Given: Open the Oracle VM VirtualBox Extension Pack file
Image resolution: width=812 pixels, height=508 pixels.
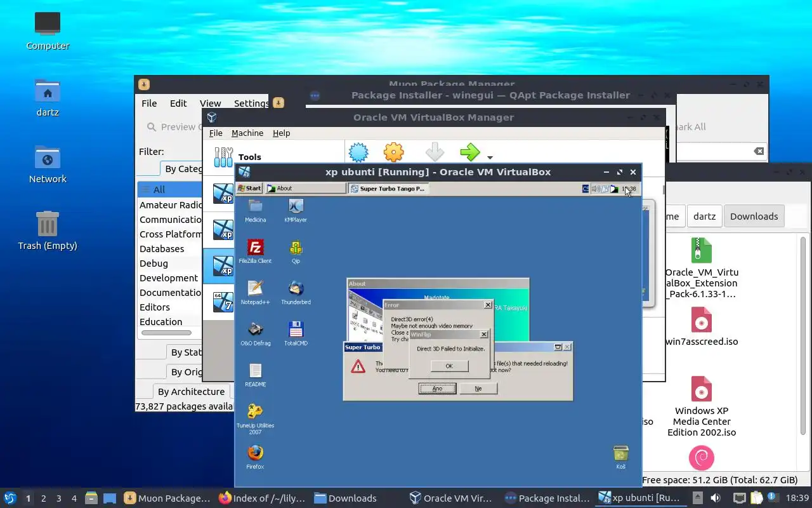Looking at the screenshot, I should coord(702,267).
